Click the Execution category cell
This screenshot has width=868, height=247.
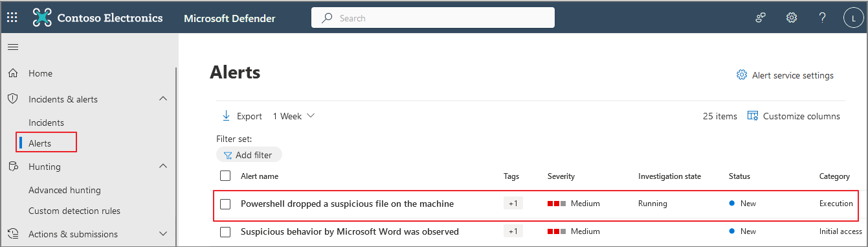[x=836, y=204]
